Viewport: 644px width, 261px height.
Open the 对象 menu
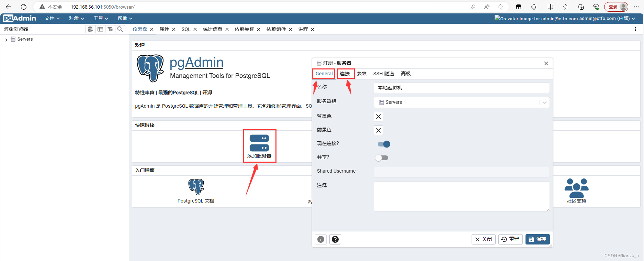pyautogui.click(x=77, y=18)
